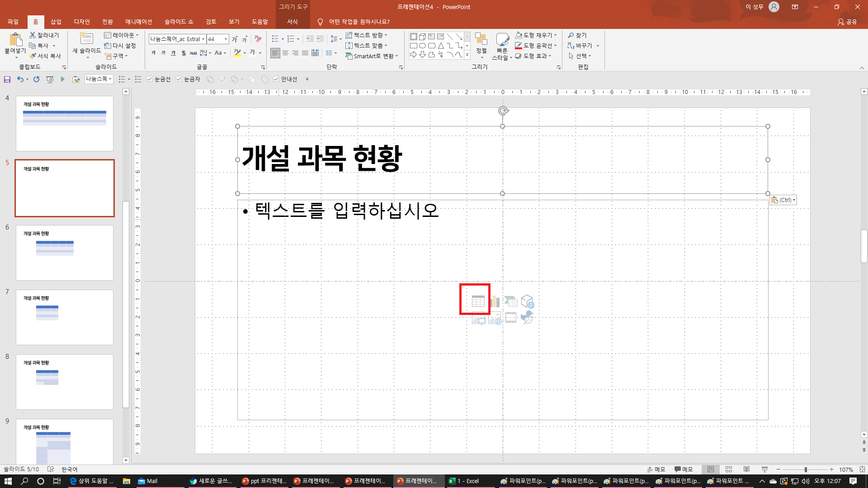Click the 다시 설정 reset button
868x488 pixels.
[x=120, y=46]
